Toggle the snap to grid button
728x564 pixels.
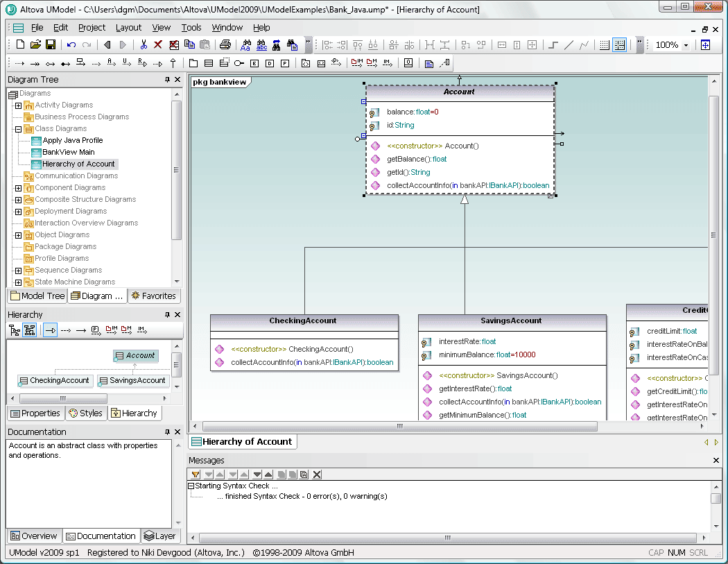pos(619,44)
